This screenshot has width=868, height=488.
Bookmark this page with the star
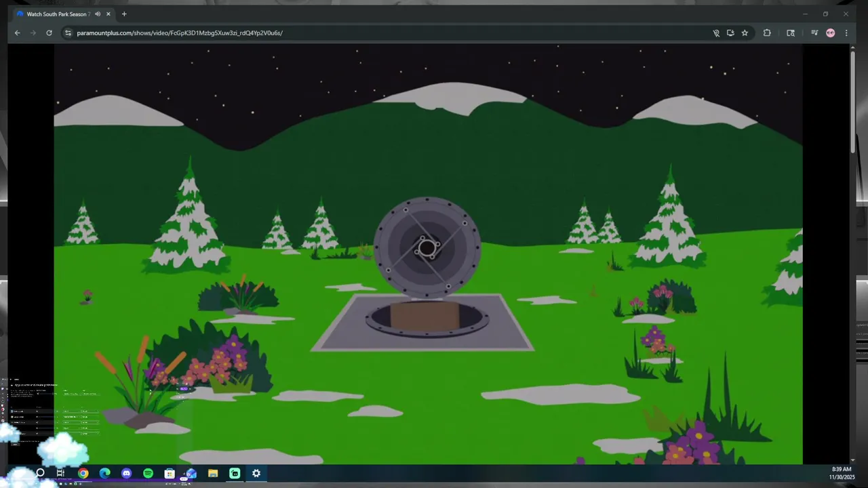pyautogui.click(x=745, y=33)
